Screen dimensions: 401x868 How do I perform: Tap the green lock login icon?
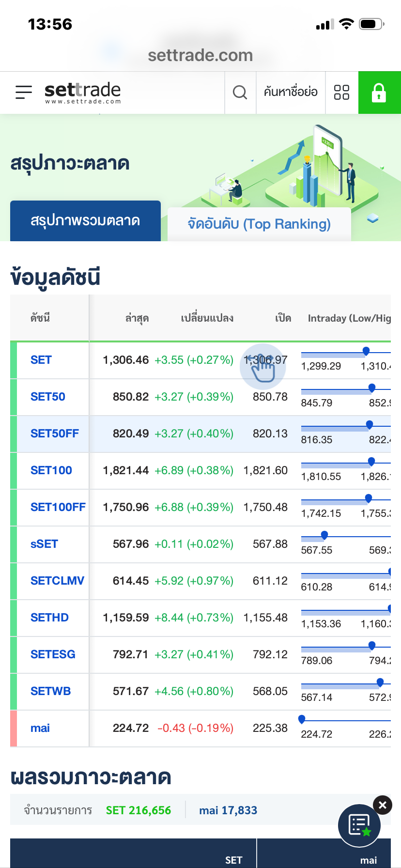tap(379, 92)
